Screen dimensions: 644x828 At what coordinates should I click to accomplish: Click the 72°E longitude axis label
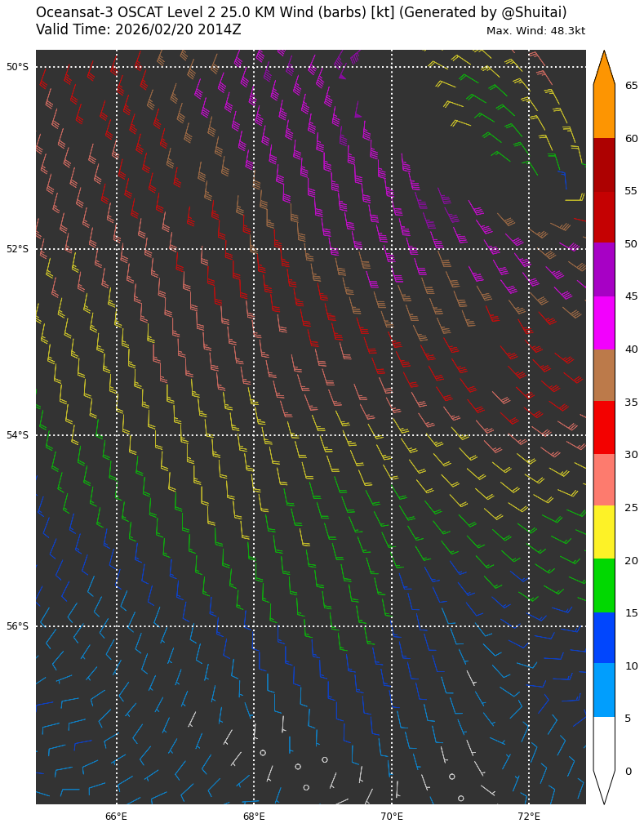coord(529,817)
